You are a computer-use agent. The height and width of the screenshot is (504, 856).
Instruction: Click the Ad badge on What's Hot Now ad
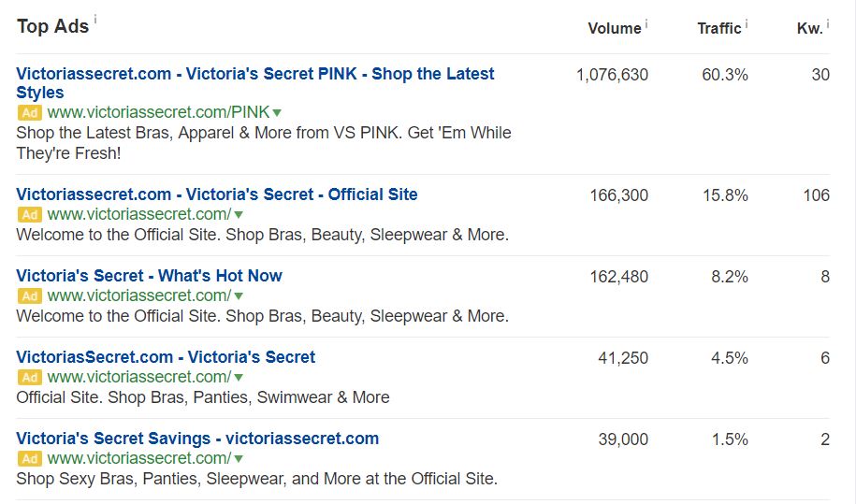point(30,295)
